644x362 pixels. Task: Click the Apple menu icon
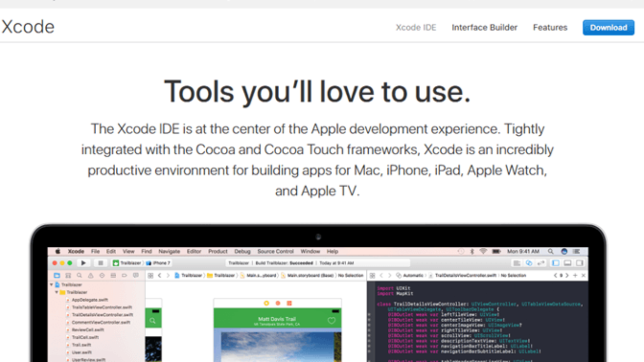coord(57,251)
